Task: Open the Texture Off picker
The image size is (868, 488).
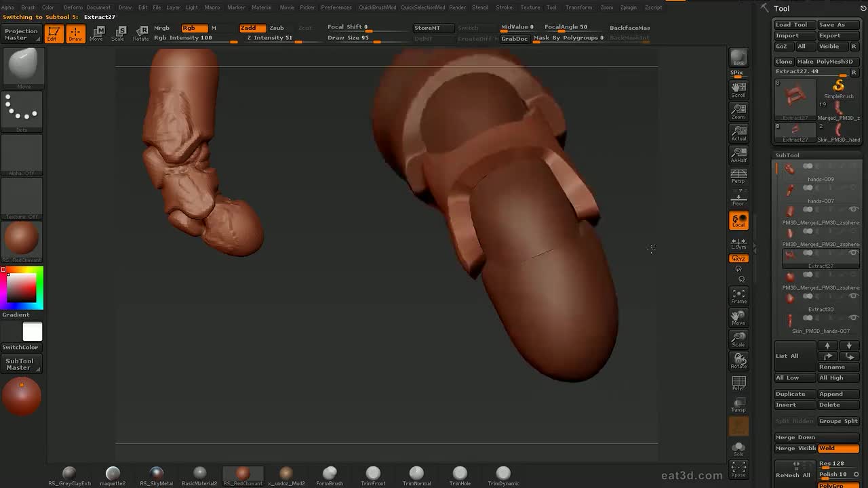Action: [x=22, y=199]
